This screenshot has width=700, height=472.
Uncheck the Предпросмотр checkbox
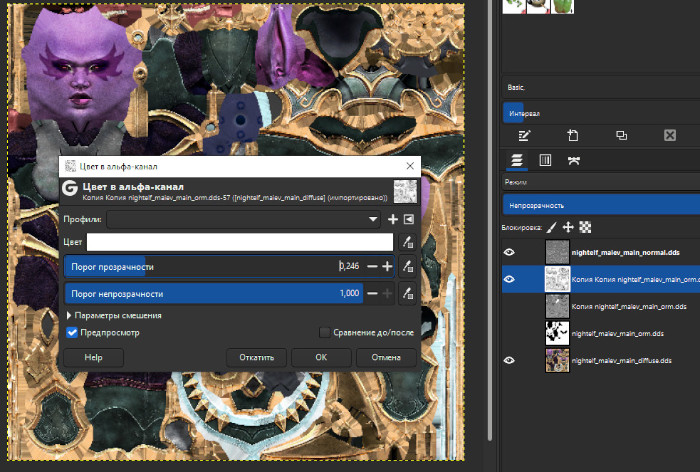72,332
